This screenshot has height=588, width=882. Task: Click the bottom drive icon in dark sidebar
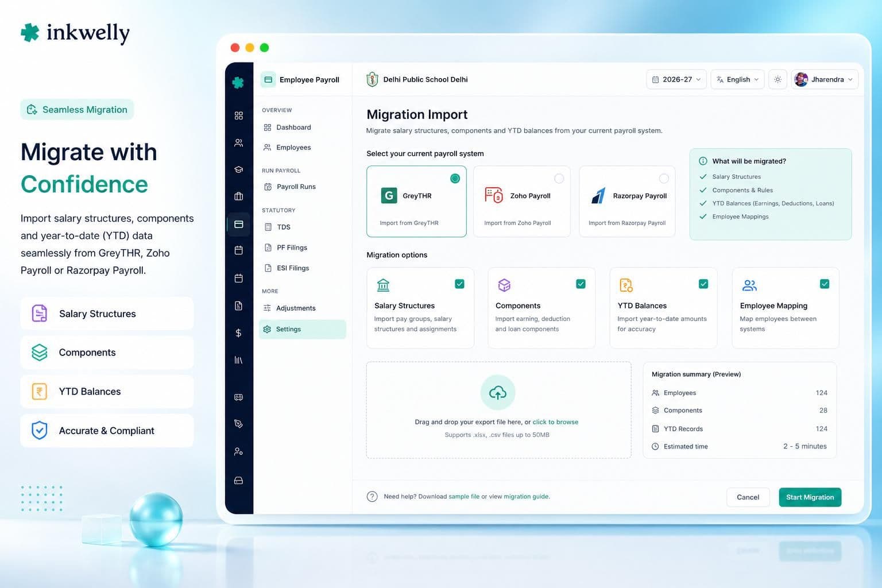[x=239, y=480]
